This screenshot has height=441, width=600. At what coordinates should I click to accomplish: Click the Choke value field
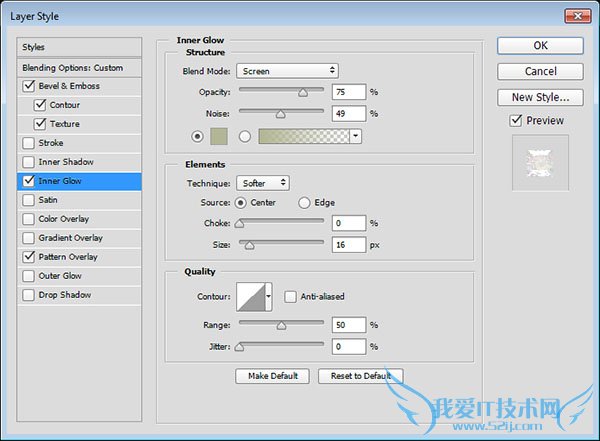[x=349, y=223]
